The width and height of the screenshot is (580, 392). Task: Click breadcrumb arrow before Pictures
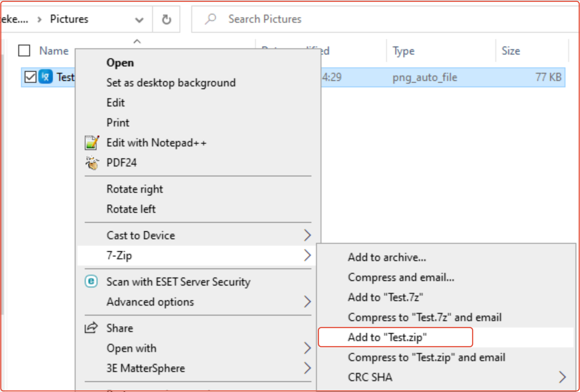coord(40,20)
